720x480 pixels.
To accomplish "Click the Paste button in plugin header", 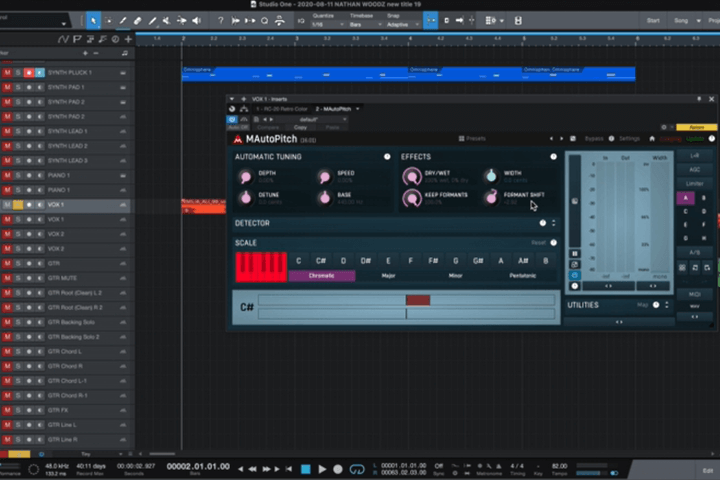I will tap(332, 128).
